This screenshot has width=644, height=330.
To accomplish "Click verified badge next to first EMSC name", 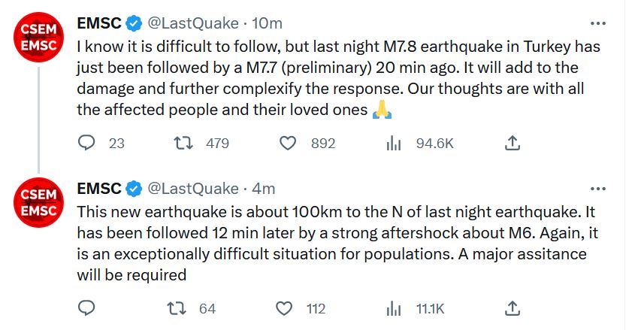I will [x=134, y=23].
